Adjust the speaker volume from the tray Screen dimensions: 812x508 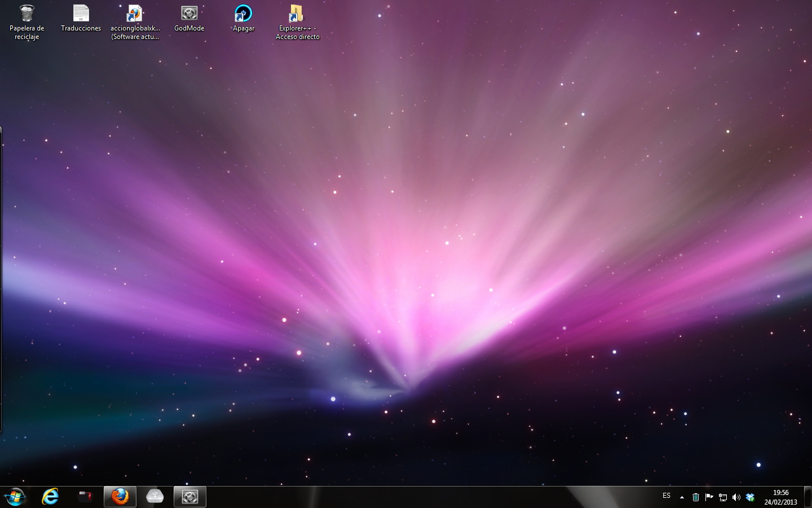(x=736, y=497)
